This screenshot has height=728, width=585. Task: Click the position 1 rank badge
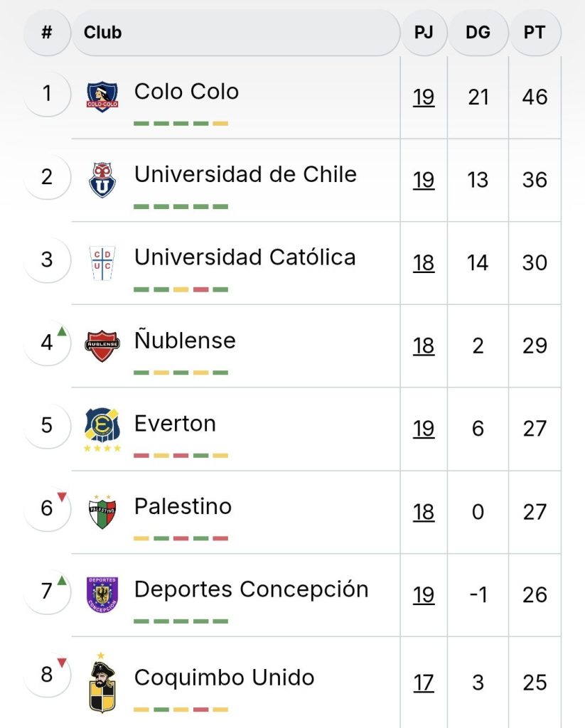[47, 93]
